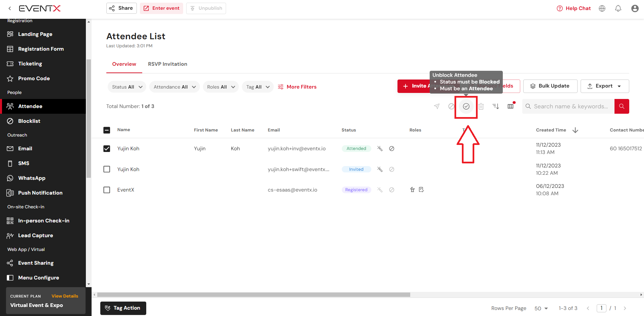Click the delete trash icon in toolbar
The width and height of the screenshot is (644, 316).
tap(481, 106)
